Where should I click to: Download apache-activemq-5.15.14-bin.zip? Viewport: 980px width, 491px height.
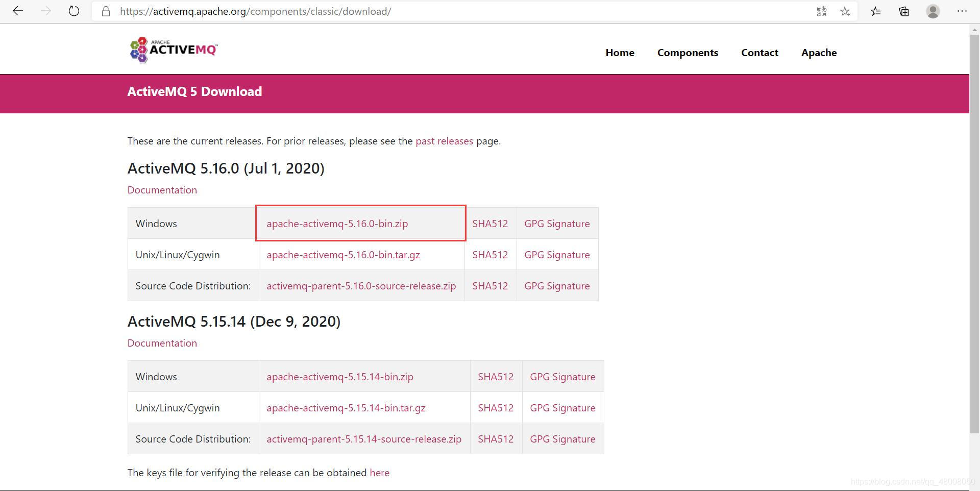(340, 377)
